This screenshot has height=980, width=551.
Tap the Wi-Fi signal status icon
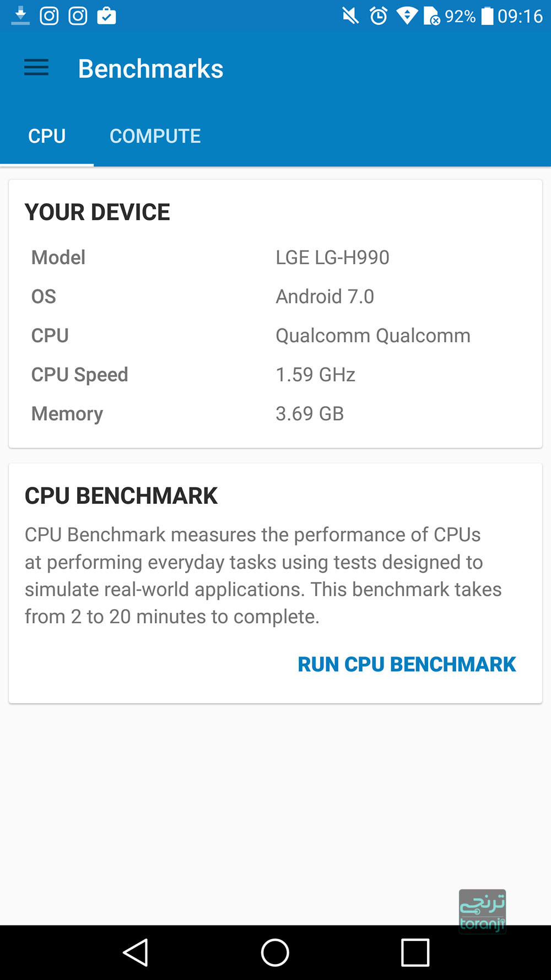(407, 16)
